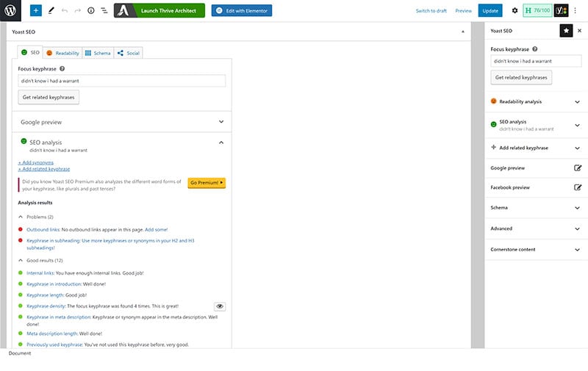Click the Update button
This screenshot has height=371, width=588.
tap(490, 10)
